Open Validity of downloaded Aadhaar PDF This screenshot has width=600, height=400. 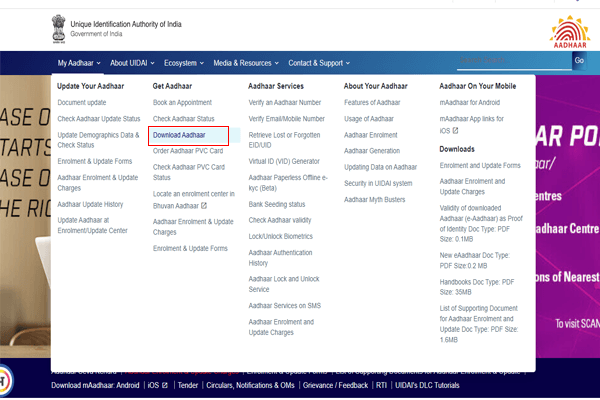point(481,224)
